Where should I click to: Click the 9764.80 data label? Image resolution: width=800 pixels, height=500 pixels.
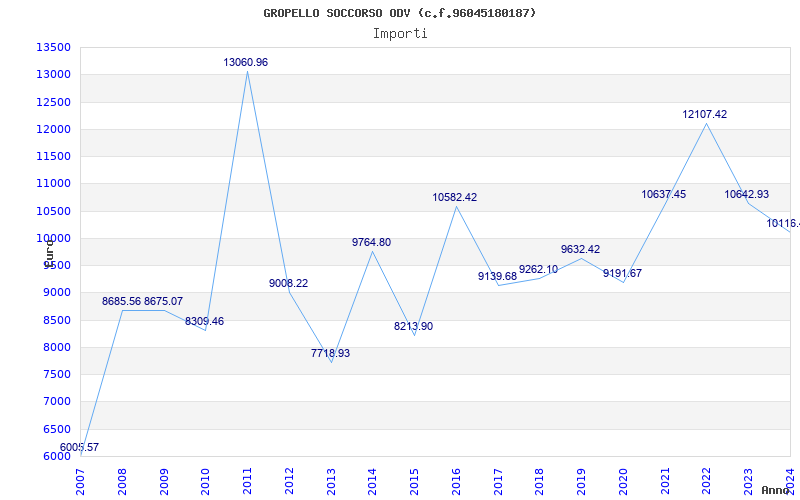[371, 242]
